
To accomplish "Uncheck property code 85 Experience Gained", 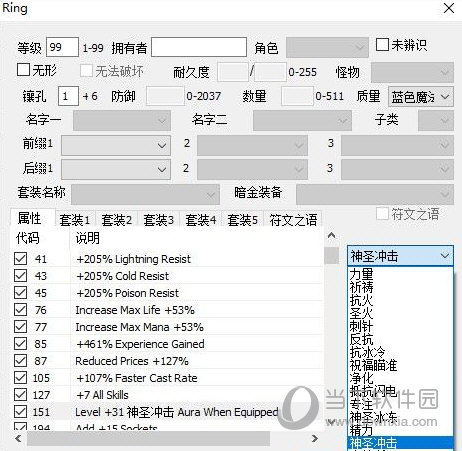I will click(x=20, y=344).
